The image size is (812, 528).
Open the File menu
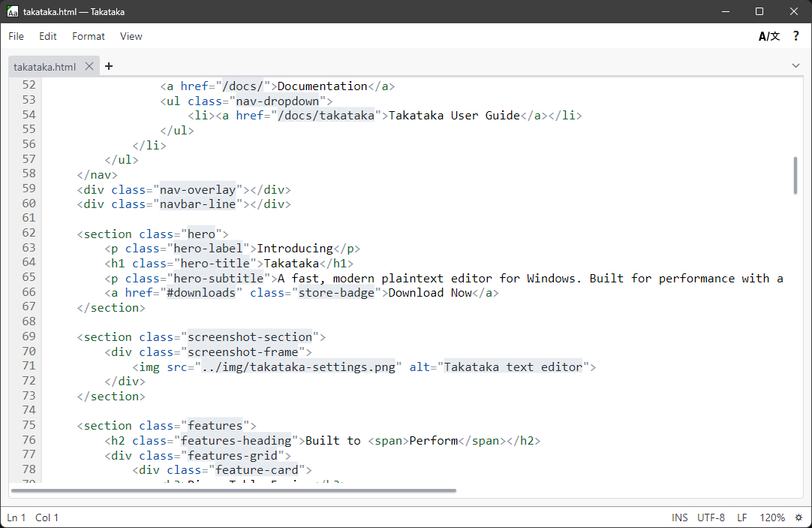coord(17,36)
